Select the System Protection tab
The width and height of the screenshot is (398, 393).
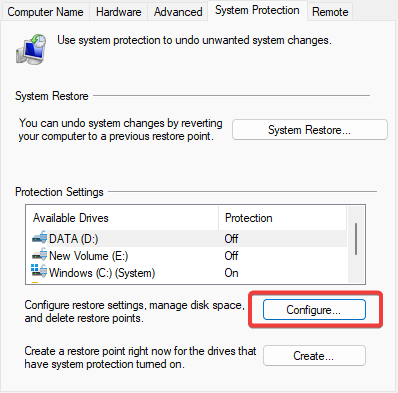coord(257,11)
